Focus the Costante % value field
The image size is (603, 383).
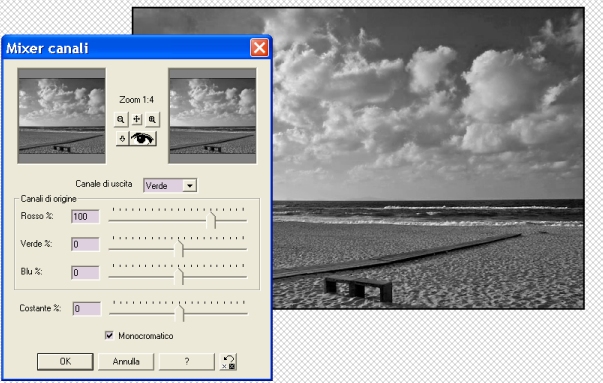(x=87, y=308)
